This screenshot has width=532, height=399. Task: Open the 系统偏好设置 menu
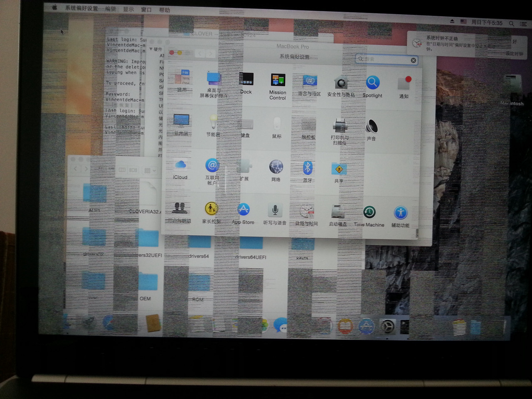pyautogui.click(x=81, y=8)
